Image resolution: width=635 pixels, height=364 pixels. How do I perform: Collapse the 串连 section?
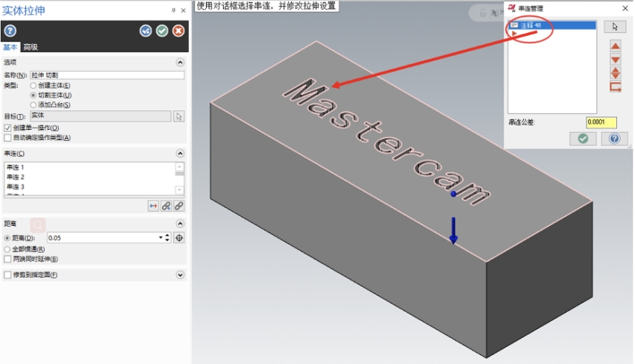click(181, 154)
